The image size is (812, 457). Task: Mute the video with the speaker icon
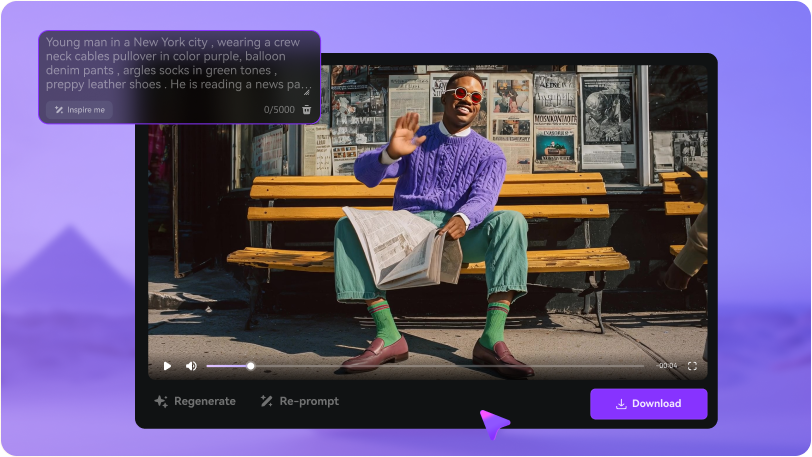coord(191,366)
